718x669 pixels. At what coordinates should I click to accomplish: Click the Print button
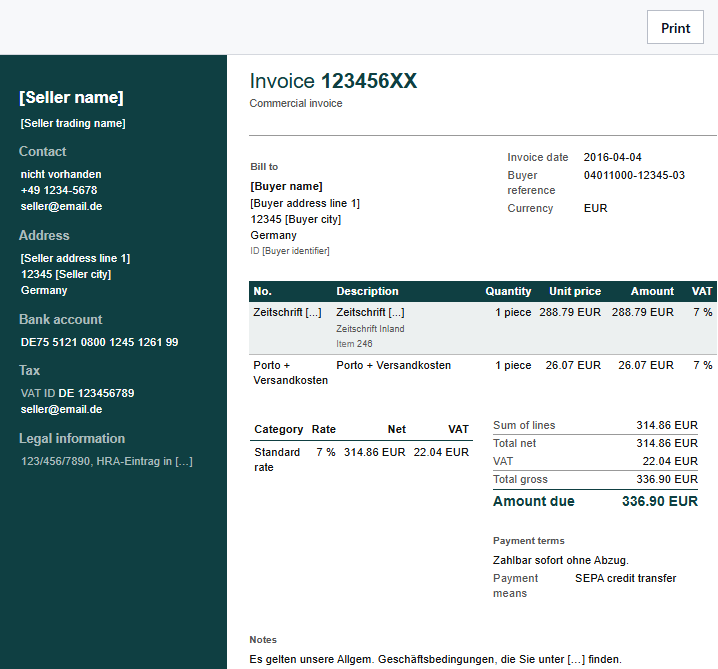[675, 27]
